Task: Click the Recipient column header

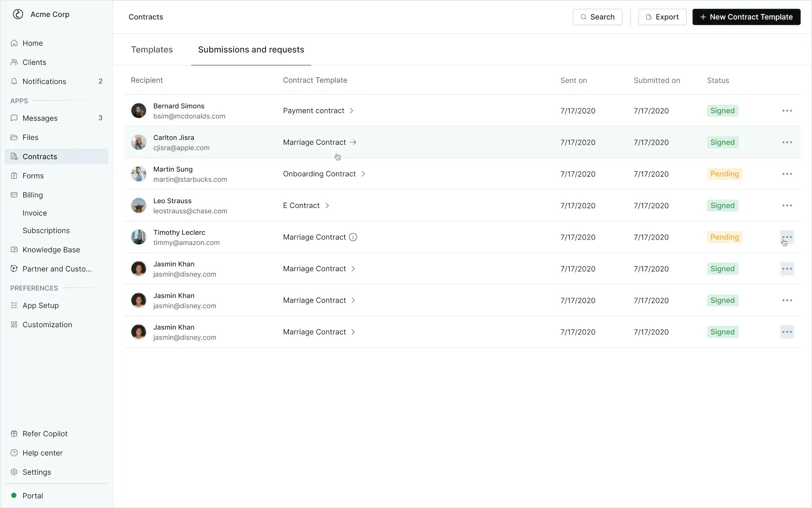Action: [147, 80]
